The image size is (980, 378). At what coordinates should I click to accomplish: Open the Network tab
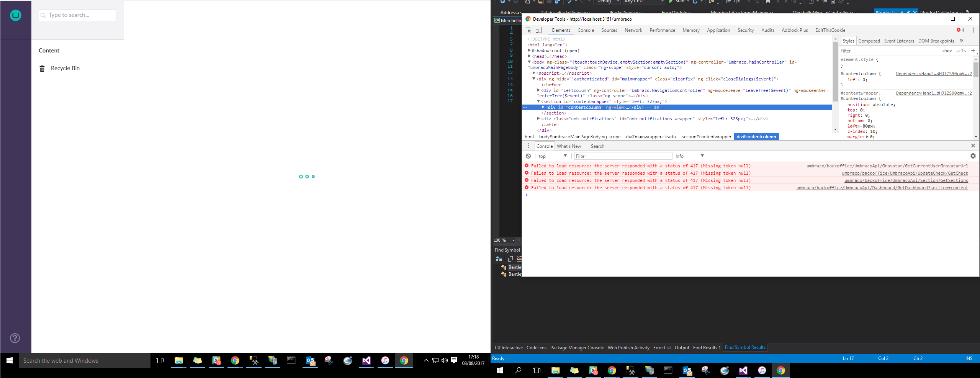click(633, 30)
